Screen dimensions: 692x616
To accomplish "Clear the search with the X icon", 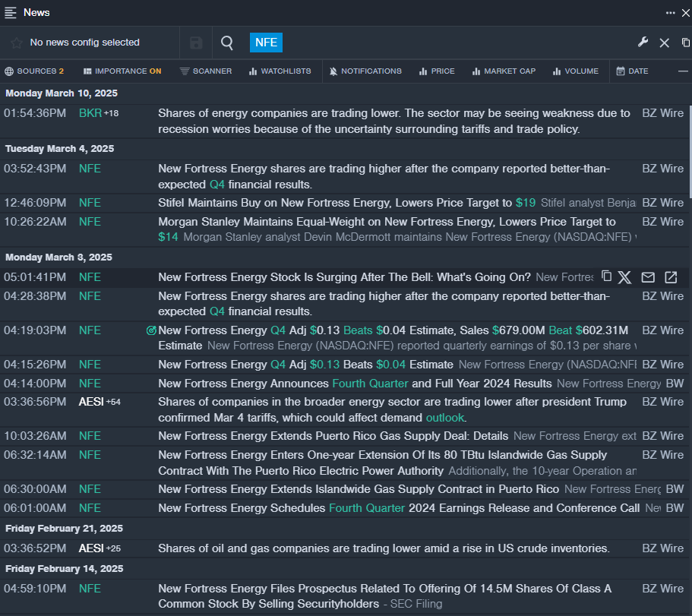I will [x=664, y=43].
